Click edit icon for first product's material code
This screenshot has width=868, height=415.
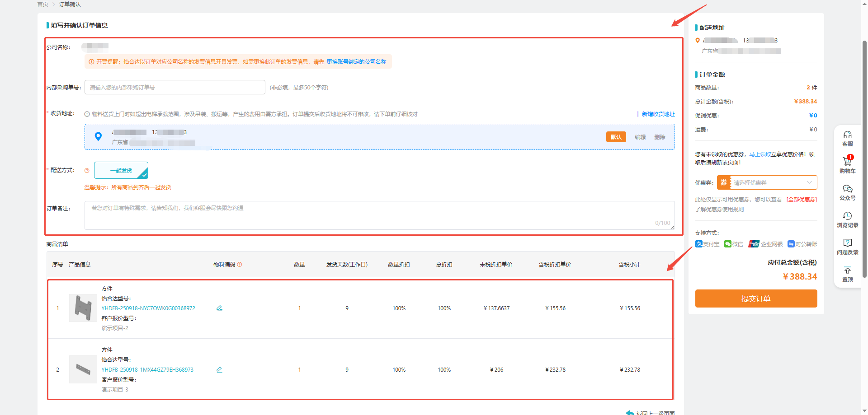219,308
